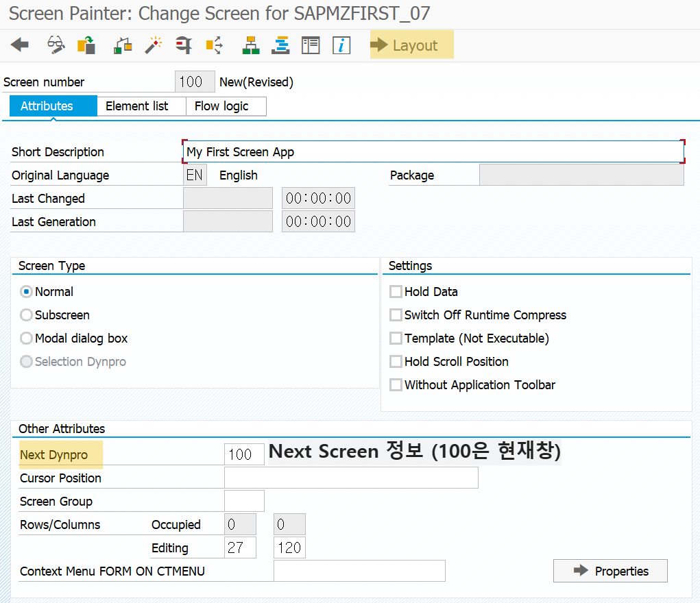Click the table display toolbar icon
700x603 pixels.
coord(310,45)
